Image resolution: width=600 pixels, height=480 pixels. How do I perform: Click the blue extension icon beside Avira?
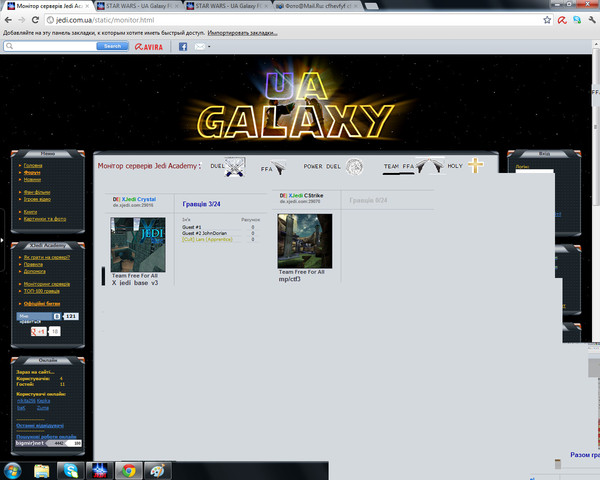coord(577,20)
